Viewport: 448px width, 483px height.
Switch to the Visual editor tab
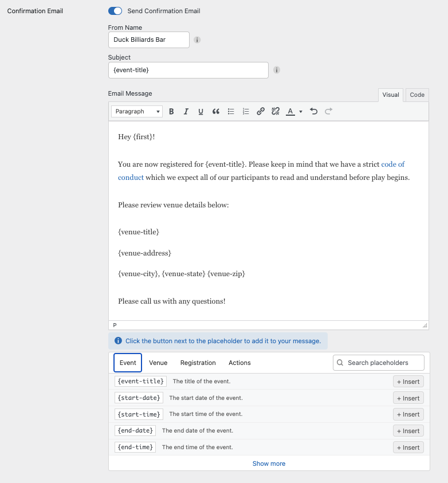coord(390,95)
